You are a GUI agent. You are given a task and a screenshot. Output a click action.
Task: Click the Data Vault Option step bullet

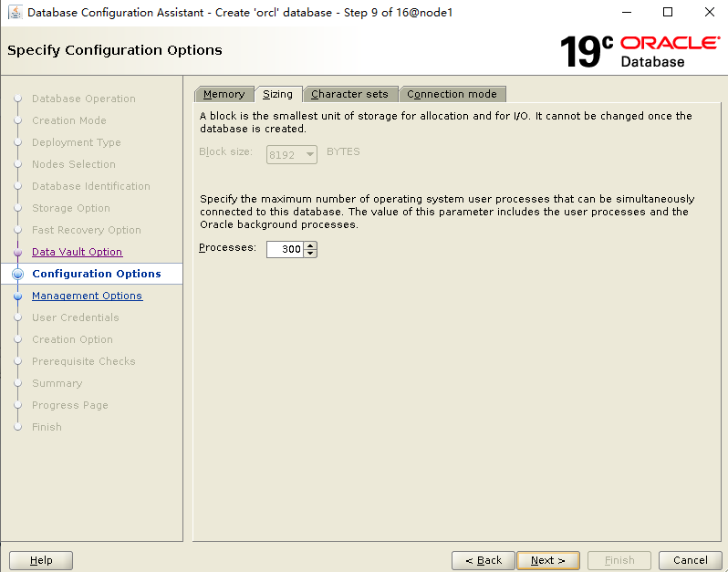pyautogui.click(x=17, y=252)
